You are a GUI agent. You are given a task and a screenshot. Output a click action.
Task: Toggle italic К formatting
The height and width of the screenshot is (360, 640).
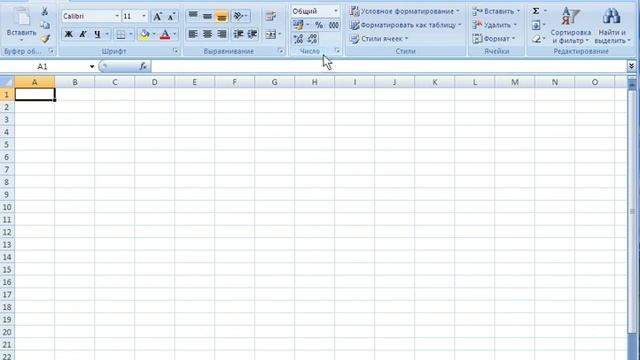tap(83, 34)
